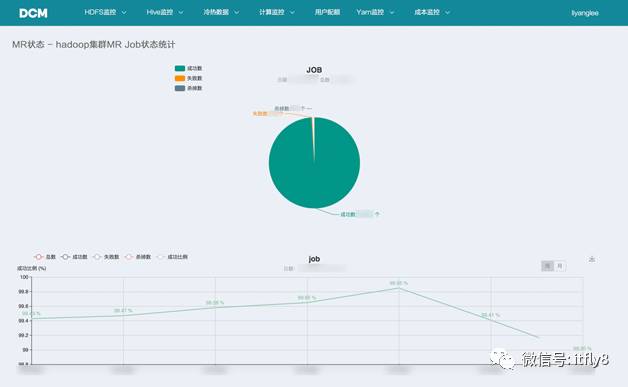Switch line chart to weekly view (周)
The width and height of the screenshot is (628, 387).
(x=547, y=266)
